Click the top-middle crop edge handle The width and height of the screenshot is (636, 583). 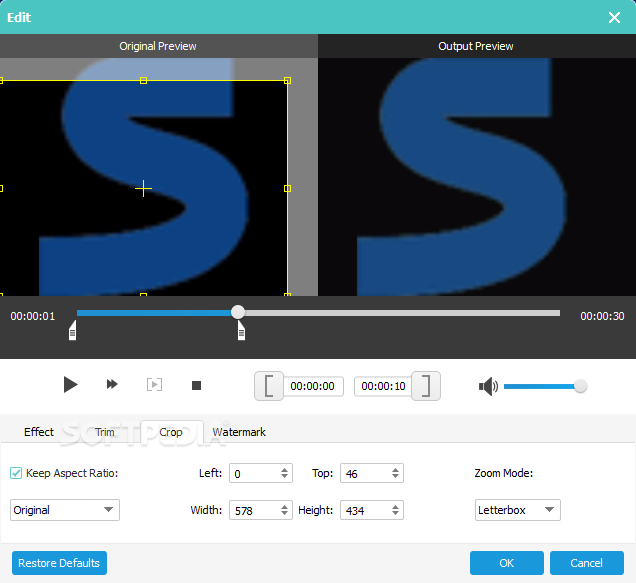click(x=143, y=81)
